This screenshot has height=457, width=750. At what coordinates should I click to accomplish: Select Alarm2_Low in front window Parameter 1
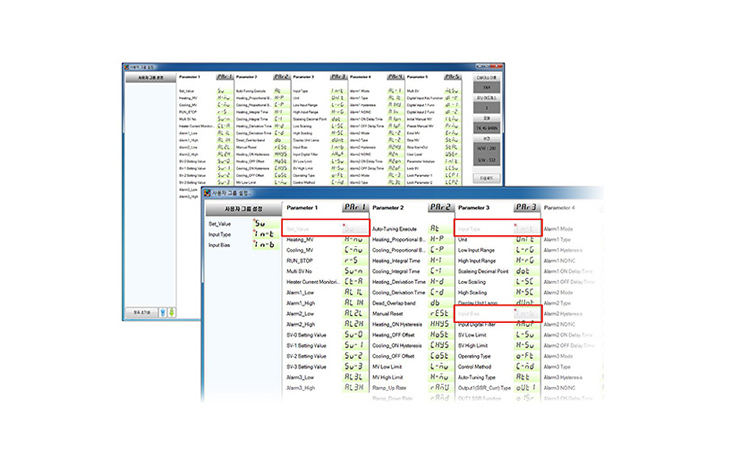click(300, 314)
